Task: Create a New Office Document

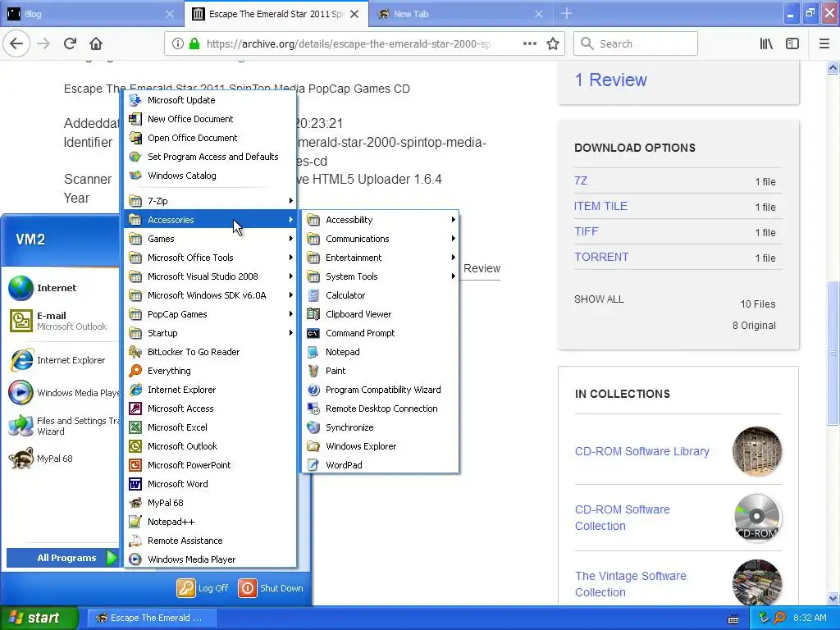Action: tap(210, 119)
